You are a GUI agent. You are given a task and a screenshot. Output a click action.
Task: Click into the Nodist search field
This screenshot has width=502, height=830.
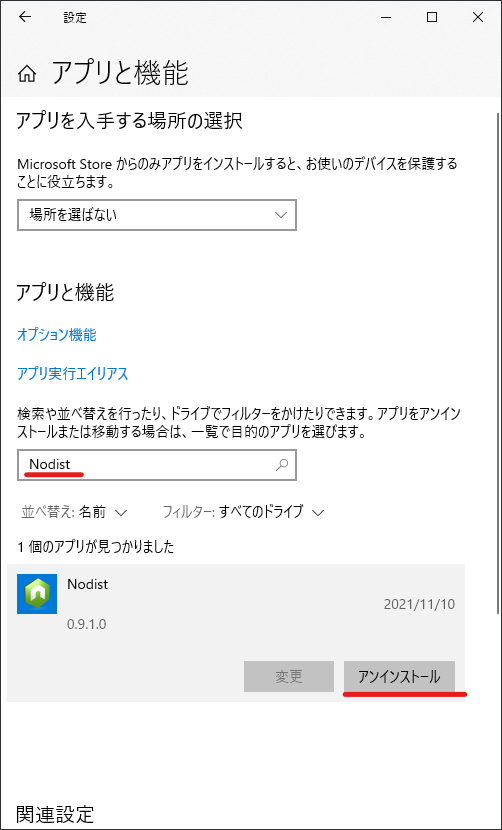[157, 465]
